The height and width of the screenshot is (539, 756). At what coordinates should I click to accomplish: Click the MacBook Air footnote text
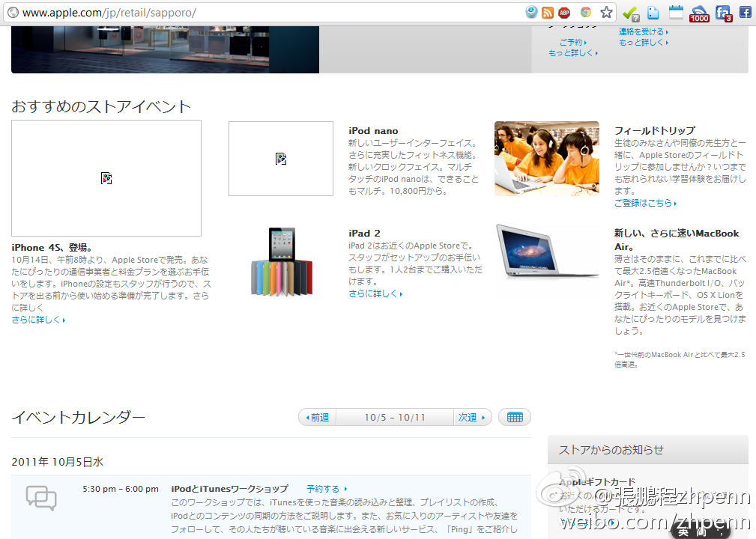(680, 359)
